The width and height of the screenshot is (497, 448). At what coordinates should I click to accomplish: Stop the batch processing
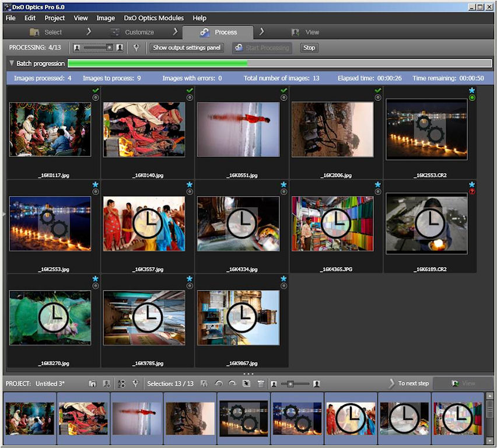pos(309,48)
